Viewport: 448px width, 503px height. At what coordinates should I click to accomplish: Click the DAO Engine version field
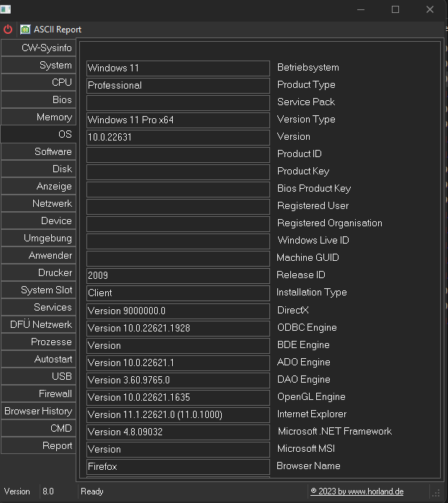click(178, 380)
